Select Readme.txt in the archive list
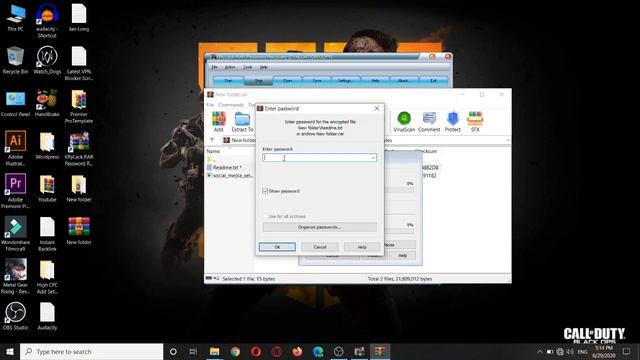 click(x=227, y=167)
